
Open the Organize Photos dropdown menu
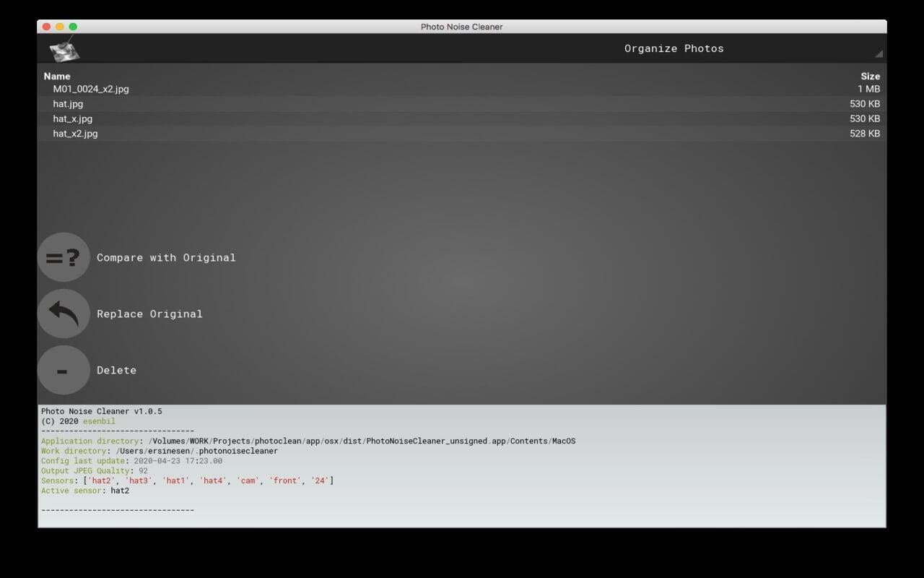[674, 48]
